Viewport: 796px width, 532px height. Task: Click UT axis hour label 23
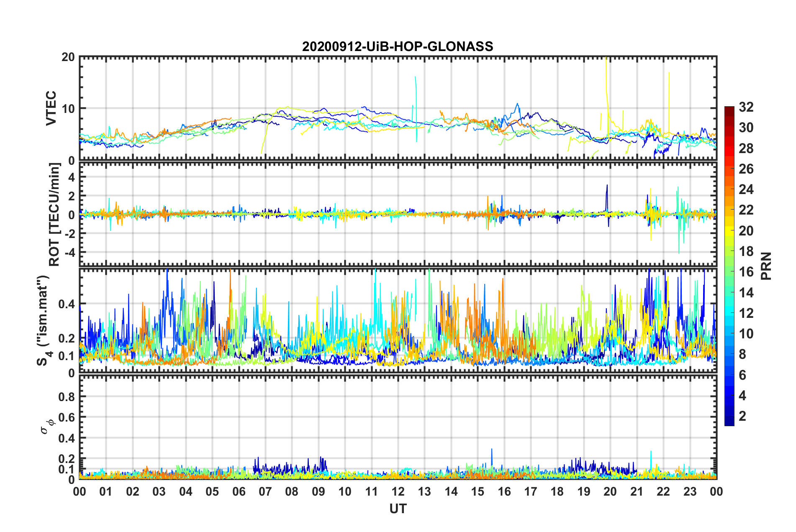(x=690, y=491)
